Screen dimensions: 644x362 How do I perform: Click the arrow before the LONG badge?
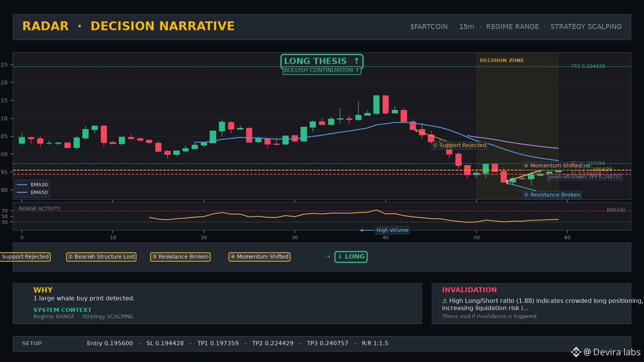327,257
